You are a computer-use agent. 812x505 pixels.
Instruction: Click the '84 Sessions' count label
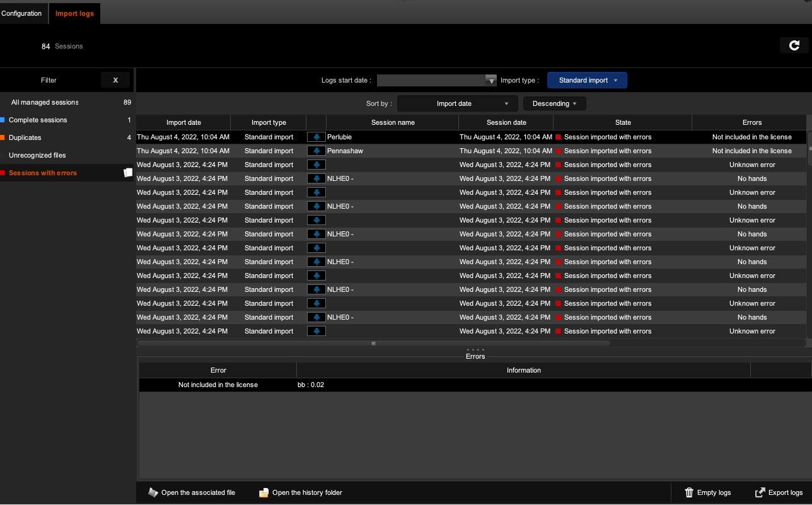click(62, 46)
